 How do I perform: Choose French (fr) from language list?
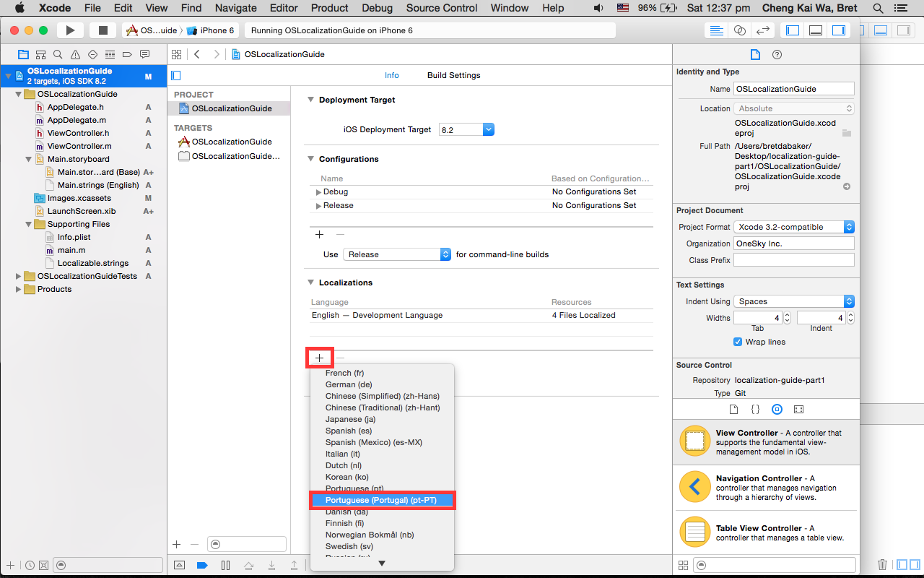tap(383, 373)
